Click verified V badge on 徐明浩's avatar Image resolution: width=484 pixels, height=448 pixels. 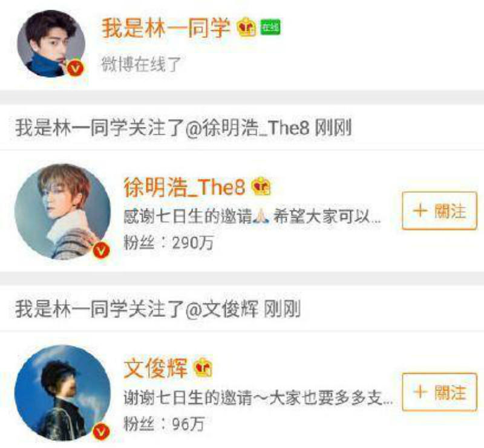(101, 250)
